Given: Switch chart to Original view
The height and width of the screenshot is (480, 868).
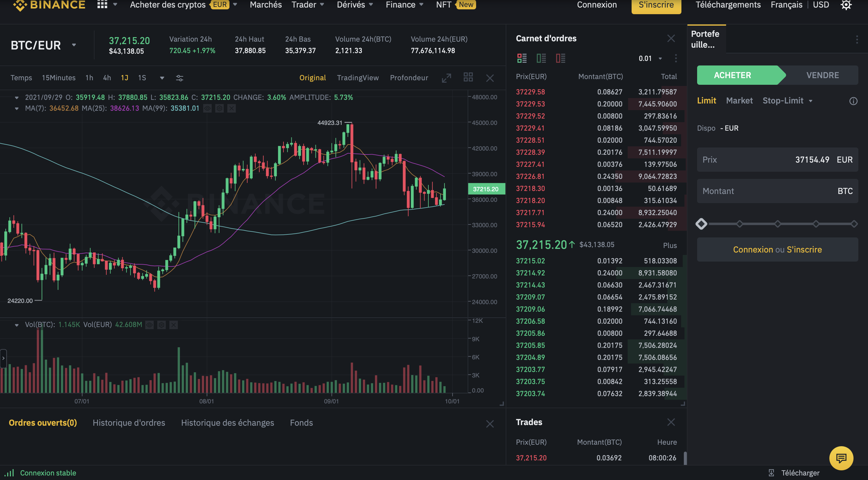Looking at the screenshot, I should point(312,78).
